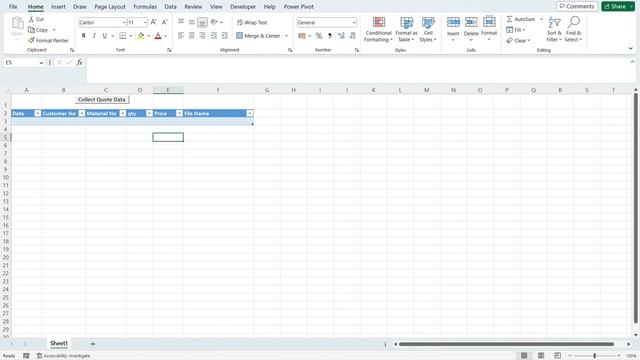The image size is (640, 360).
Task: Switch to the Page Layout tab
Action: [110, 7]
